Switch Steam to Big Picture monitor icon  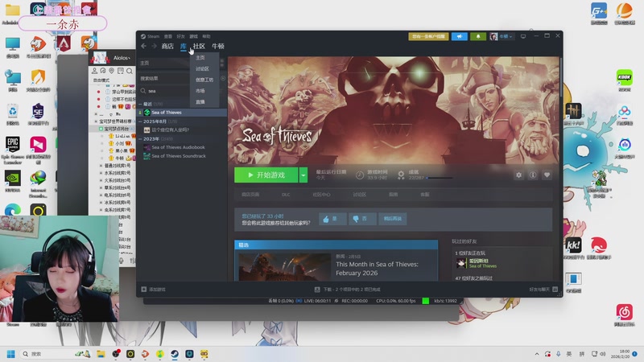(x=523, y=36)
